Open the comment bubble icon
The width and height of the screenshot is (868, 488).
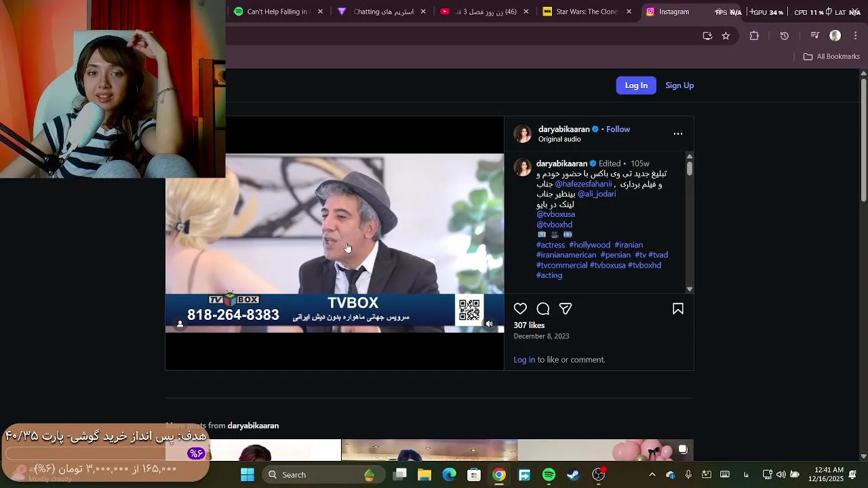point(543,309)
